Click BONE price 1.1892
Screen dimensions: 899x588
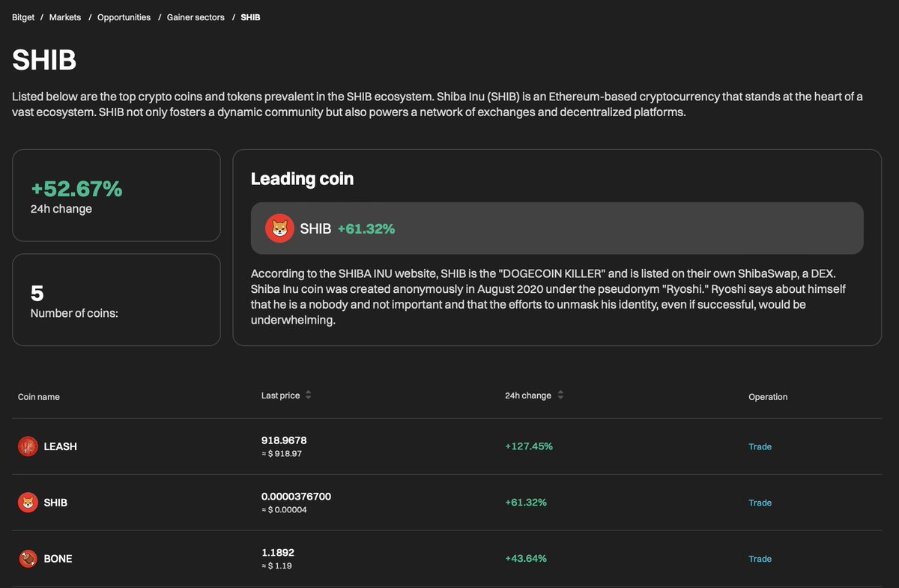[278, 553]
